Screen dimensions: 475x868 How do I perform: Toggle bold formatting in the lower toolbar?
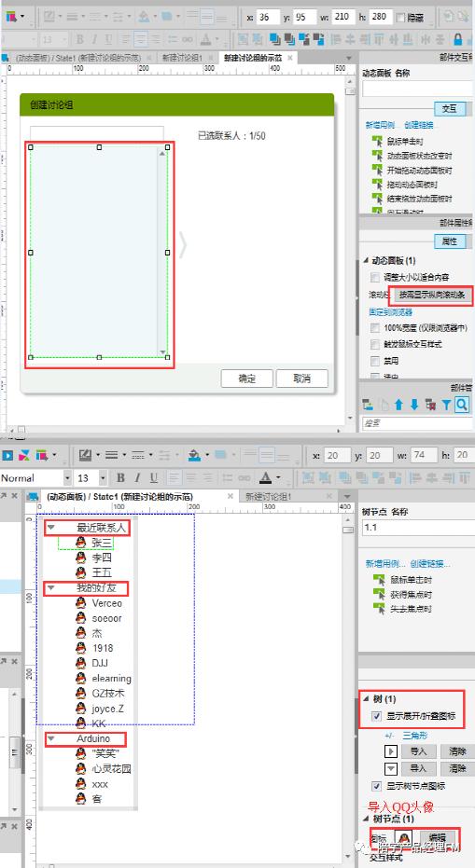tap(120, 477)
